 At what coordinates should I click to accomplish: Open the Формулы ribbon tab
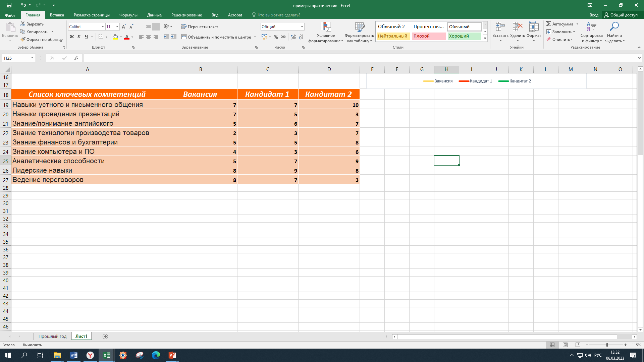[x=128, y=15]
